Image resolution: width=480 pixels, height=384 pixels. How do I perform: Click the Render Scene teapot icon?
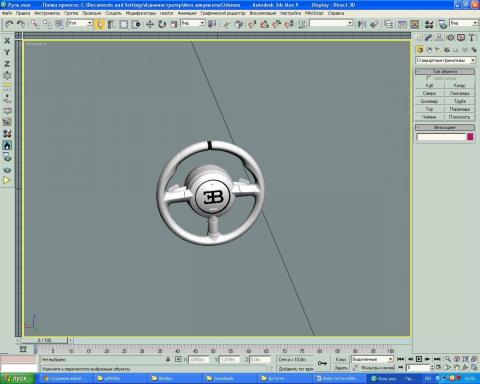(442, 24)
